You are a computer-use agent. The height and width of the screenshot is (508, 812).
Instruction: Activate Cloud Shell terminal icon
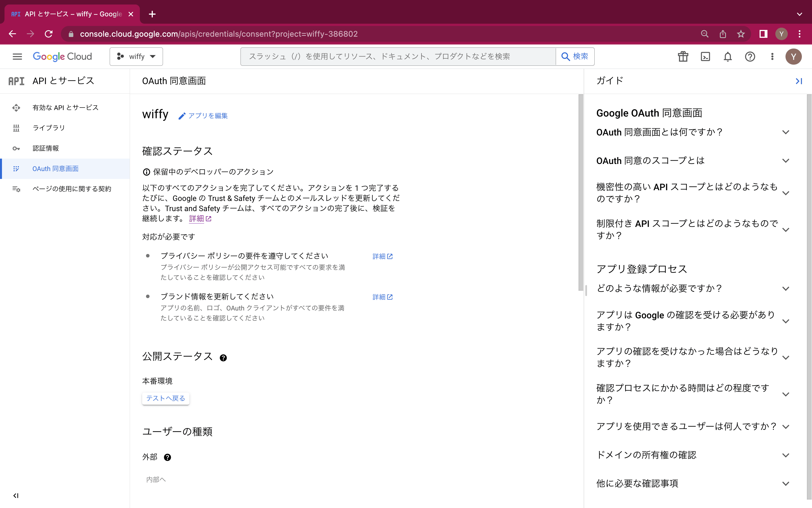pos(705,56)
